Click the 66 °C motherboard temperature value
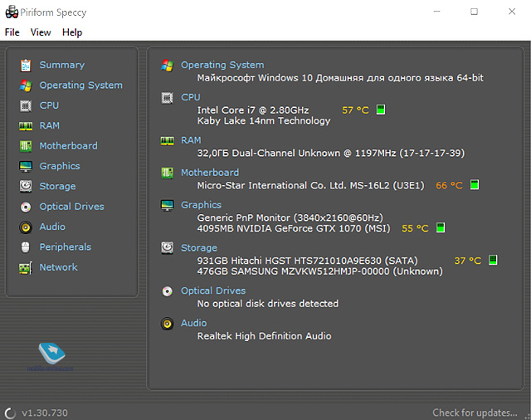Viewport: 531px width, 420px height. pos(449,186)
